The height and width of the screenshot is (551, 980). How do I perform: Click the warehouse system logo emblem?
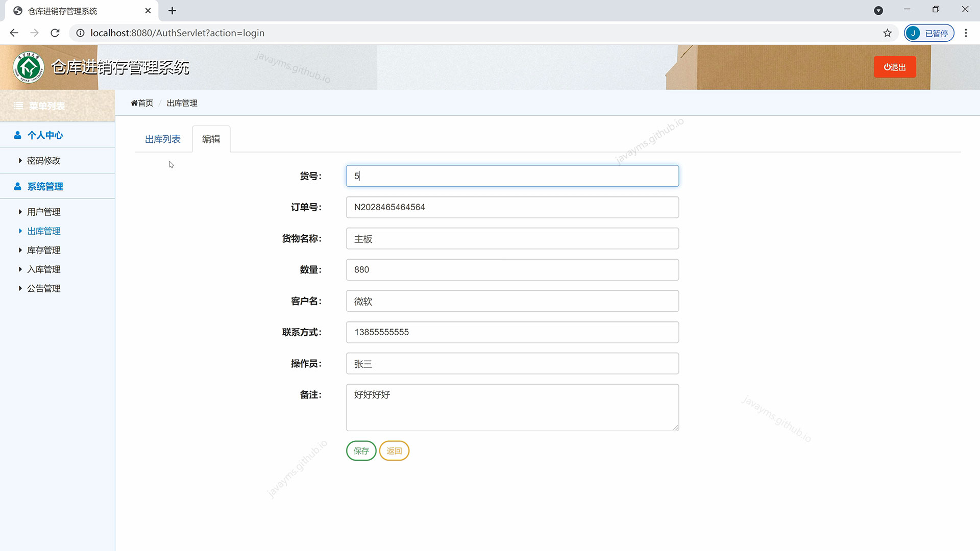tap(29, 67)
